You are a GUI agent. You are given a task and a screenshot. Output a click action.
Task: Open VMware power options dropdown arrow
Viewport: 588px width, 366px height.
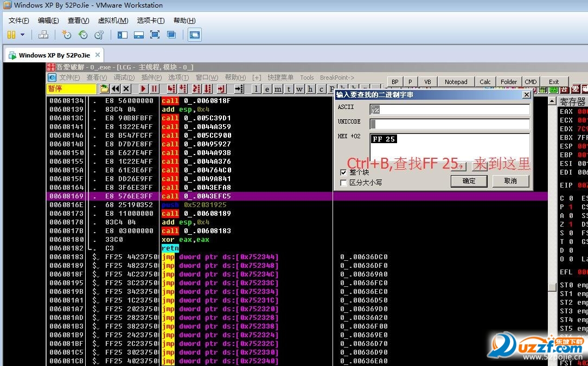[22, 35]
